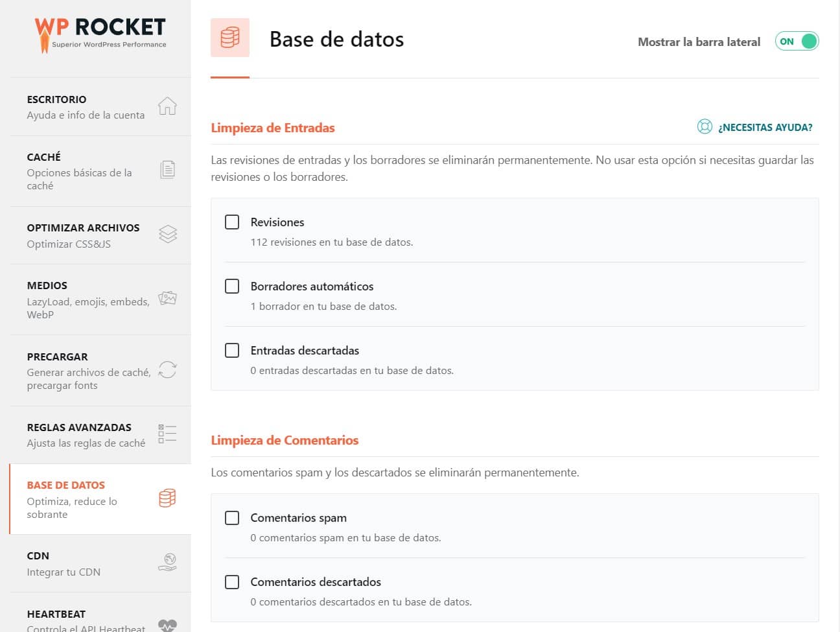Check the Entradas descartadas checkbox

[232, 350]
